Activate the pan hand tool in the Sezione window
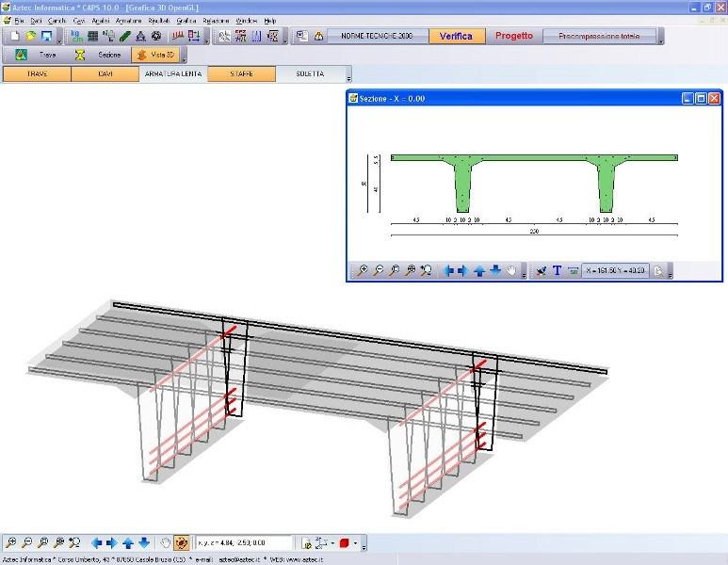The height and width of the screenshot is (565, 728). (512, 271)
